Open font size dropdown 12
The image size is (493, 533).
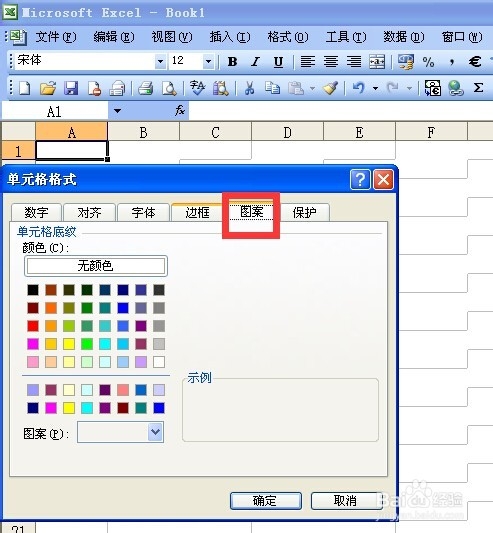click(x=208, y=62)
